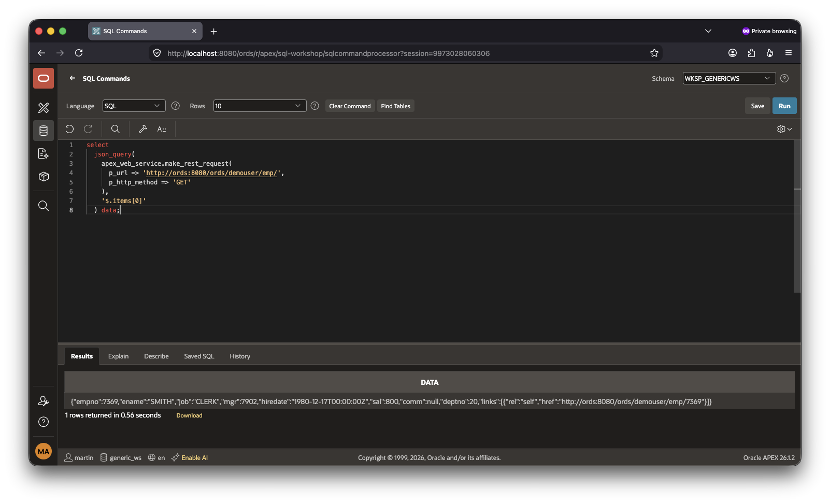The image size is (830, 504).
Task: Go back in browser history
Action: 41,53
